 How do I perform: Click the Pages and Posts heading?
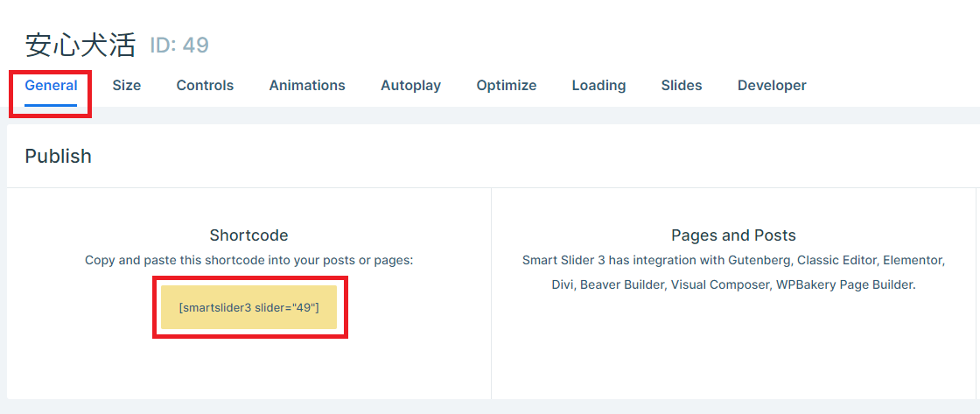tap(733, 235)
